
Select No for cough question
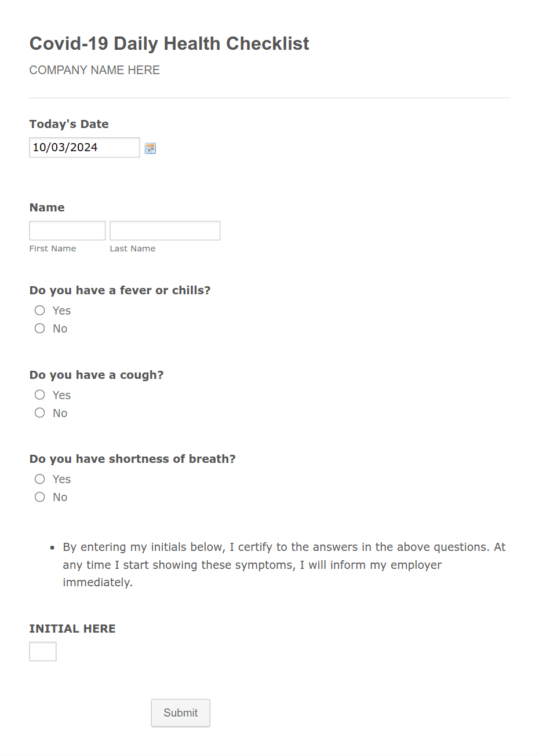click(39, 412)
